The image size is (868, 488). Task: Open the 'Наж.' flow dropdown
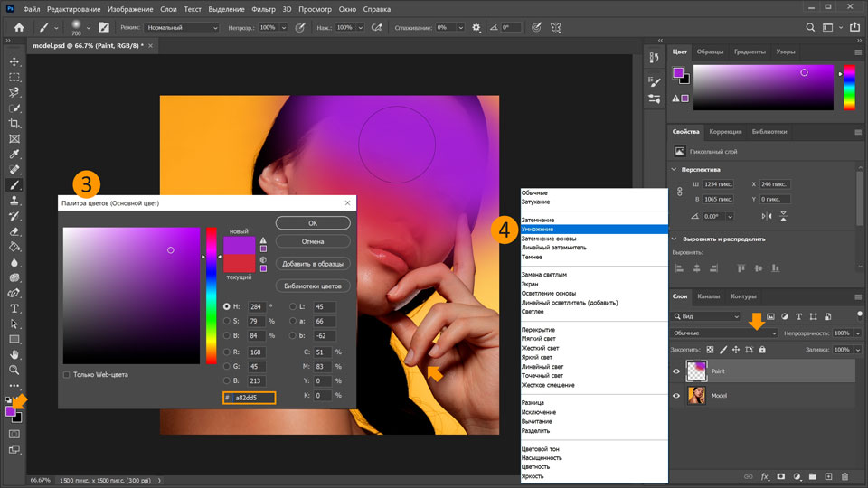(x=361, y=28)
